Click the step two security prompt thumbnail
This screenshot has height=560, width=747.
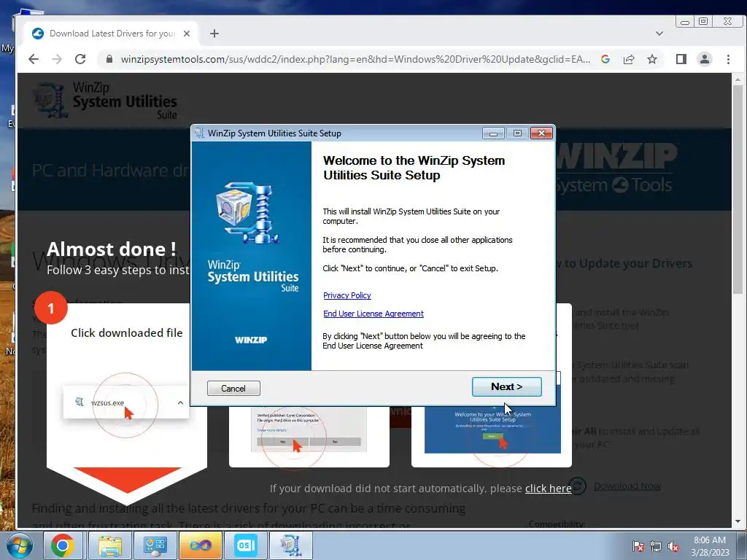tap(309, 430)
